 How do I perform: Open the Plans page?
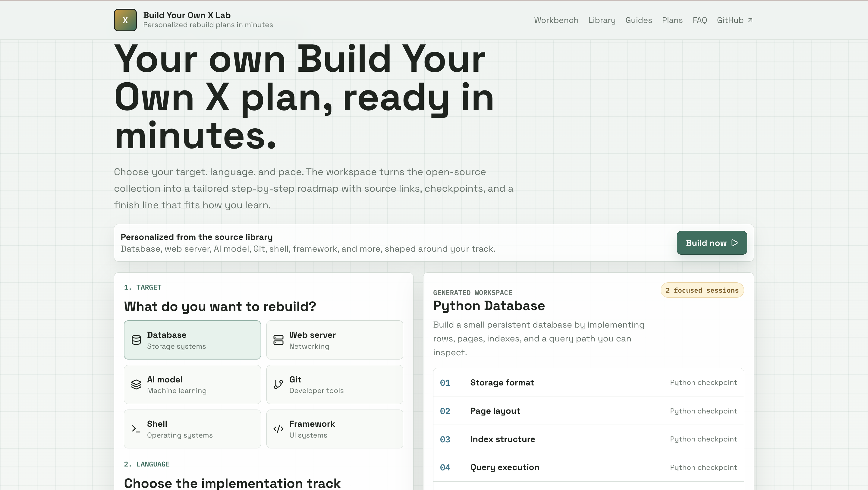click(672, 20)
